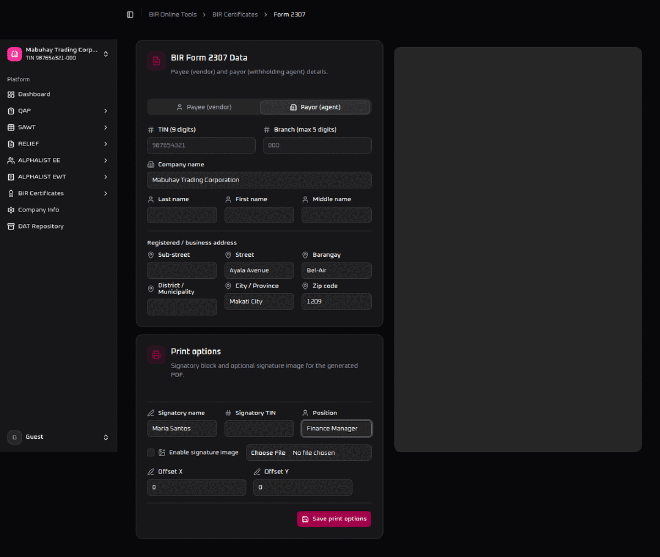Click the First name field
Screen dimensions: 660x557
click(x=259, y=215)
